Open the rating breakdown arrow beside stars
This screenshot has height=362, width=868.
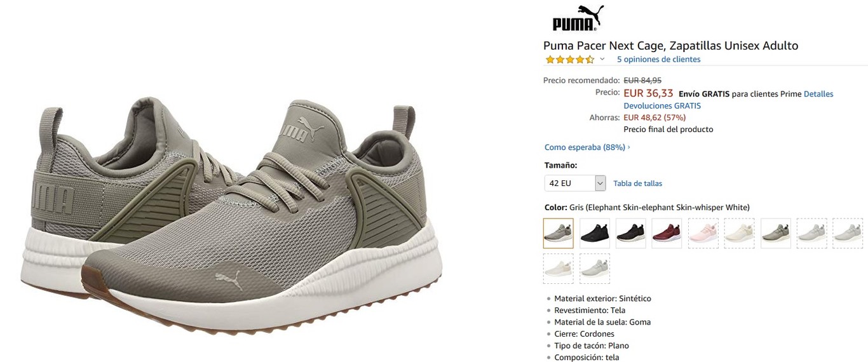pyautogui.click(x=602, y=60)
